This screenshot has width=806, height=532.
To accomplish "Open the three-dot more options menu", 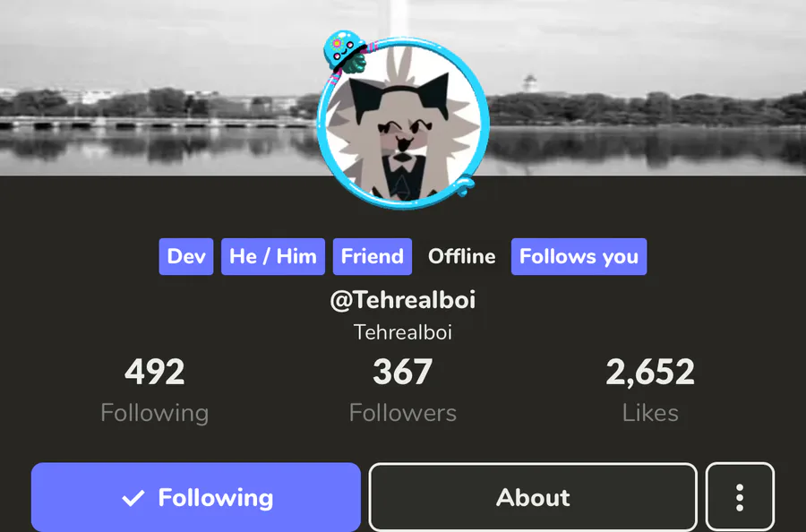I will pyautogui.click(x=740, y=497).
